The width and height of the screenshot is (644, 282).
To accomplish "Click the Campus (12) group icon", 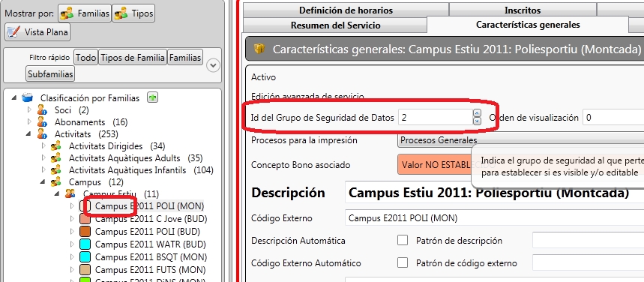I will coord(56,181).
